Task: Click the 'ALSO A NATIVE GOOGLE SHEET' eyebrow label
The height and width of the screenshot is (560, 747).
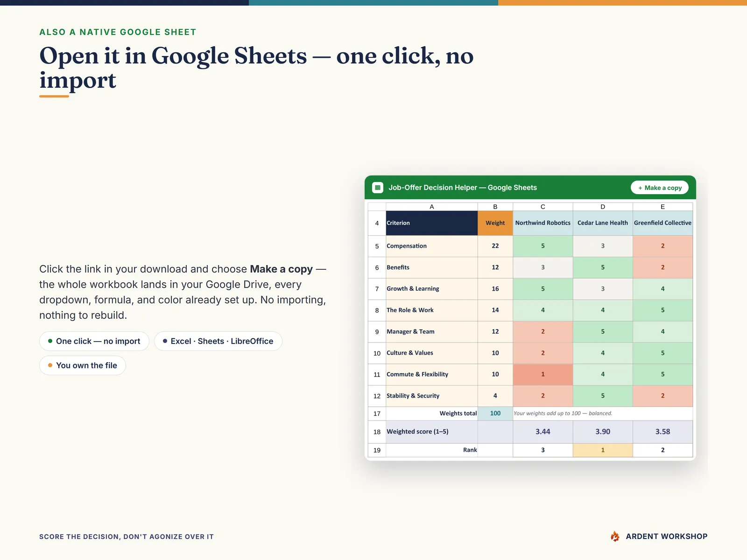Action: click(x=118, y=32)
